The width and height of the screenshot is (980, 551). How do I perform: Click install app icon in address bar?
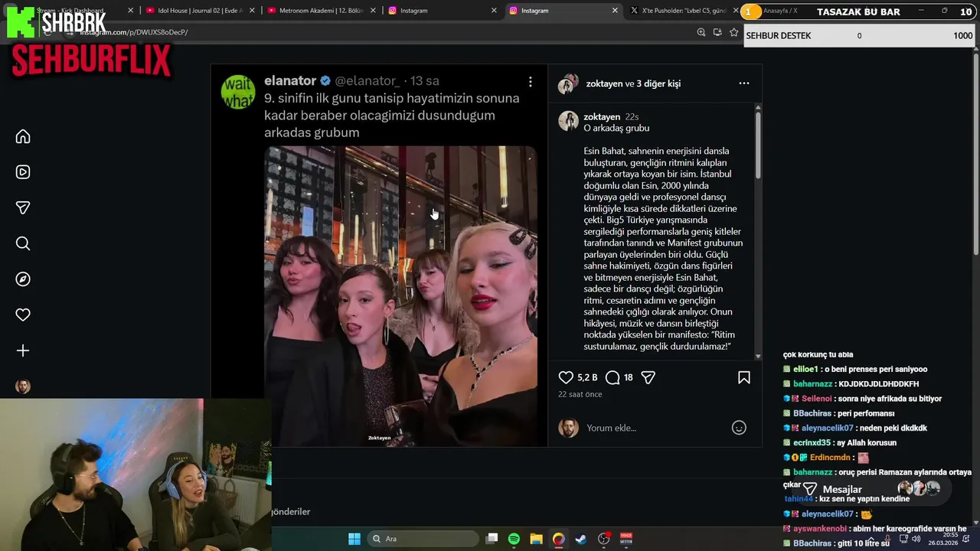click(x=717, y=32)
